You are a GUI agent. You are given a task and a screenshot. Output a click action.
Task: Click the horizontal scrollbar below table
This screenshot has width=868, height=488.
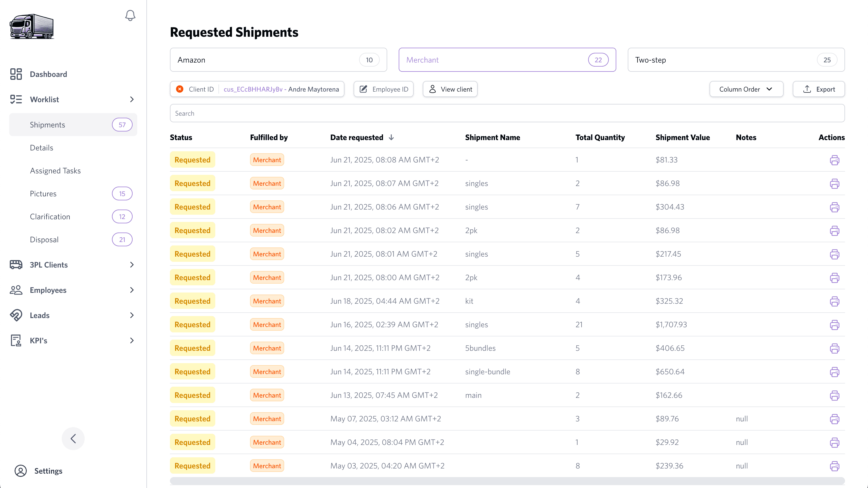[507, 481]
